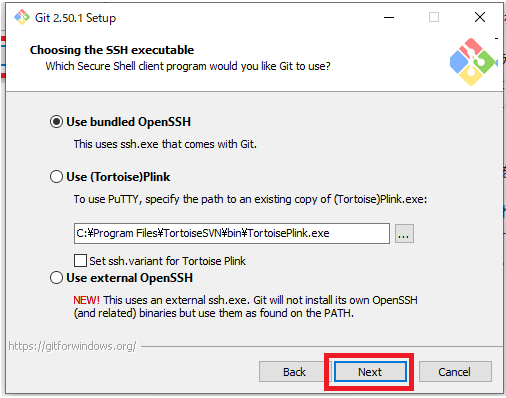506x398 pixels.
Task: Click the TortoisePlink.exe path input field
Action: (x=232, y=233)
